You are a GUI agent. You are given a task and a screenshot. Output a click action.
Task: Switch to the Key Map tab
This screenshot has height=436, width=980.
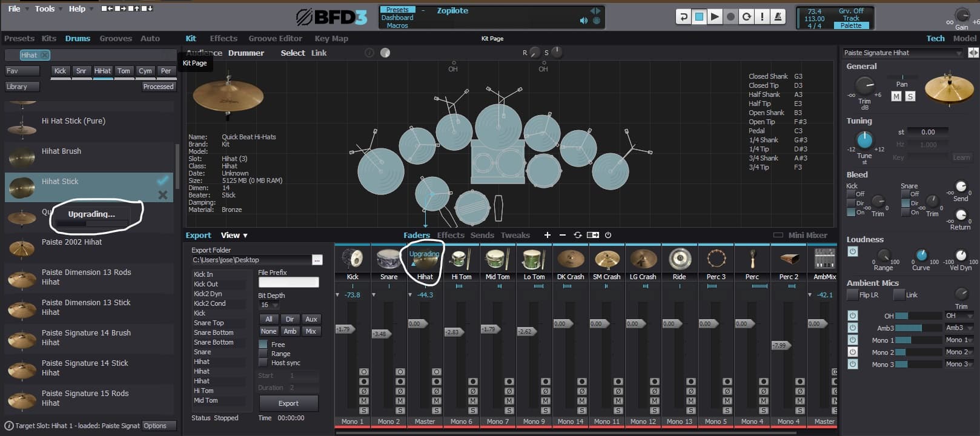pyautogui.click(x=331, y=38)
